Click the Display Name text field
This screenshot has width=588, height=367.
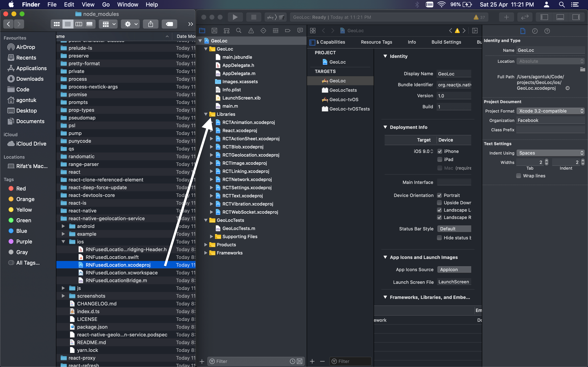[454, 74]
